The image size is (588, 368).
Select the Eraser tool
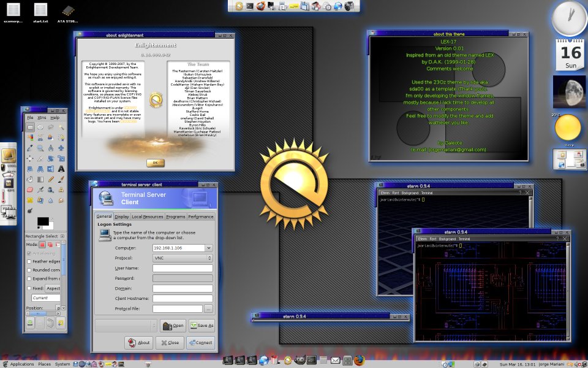point(30,190)
